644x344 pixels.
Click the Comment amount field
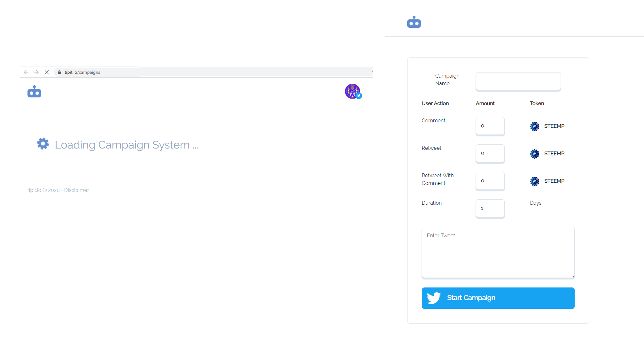(490, 126)
